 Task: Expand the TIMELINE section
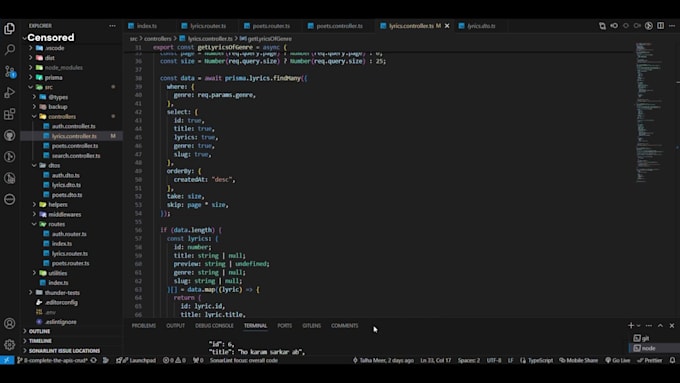pyautogui.click(x=40, y=341)
